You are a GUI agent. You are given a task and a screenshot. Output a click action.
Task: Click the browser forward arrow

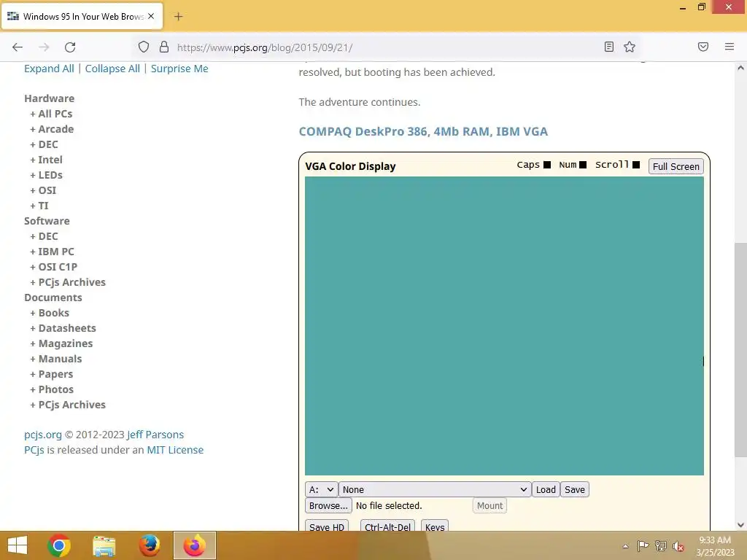tap(44, 47)
